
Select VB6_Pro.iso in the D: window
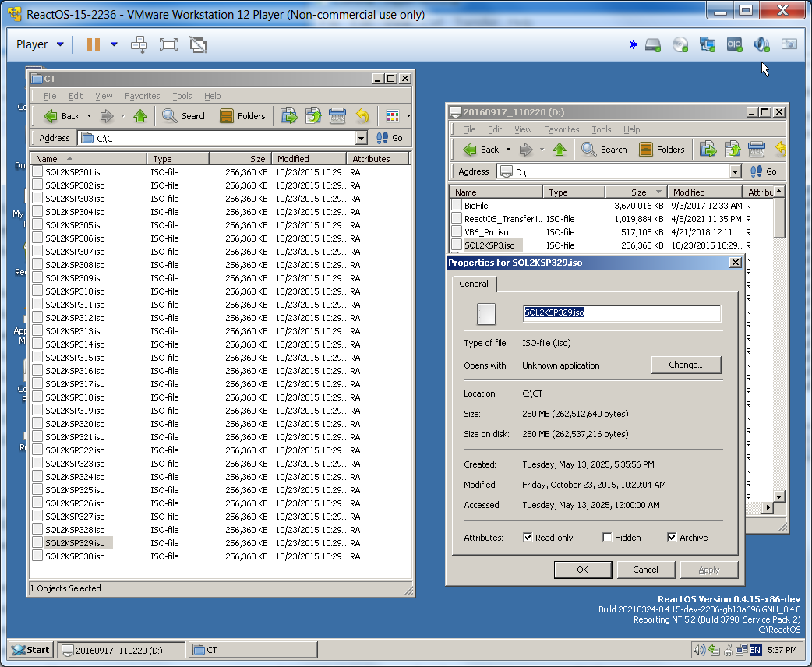pyautogui.click(x=486, y=232)
